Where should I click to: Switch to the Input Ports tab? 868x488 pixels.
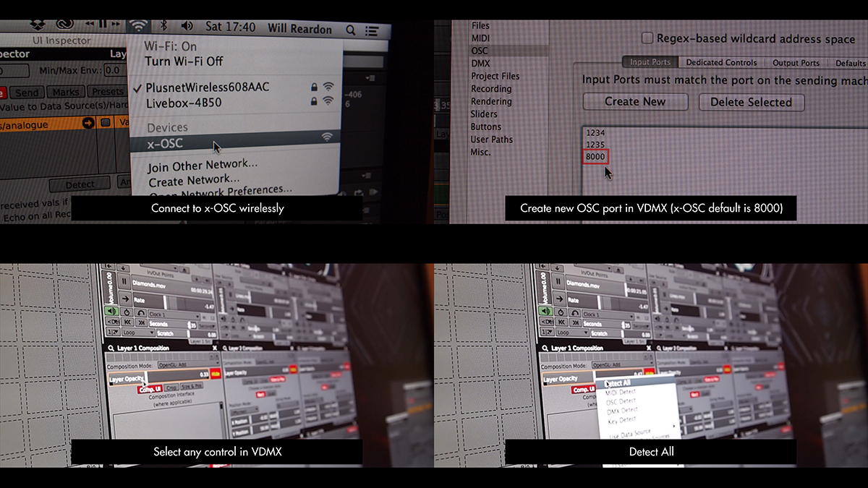(x=650, y=63)
